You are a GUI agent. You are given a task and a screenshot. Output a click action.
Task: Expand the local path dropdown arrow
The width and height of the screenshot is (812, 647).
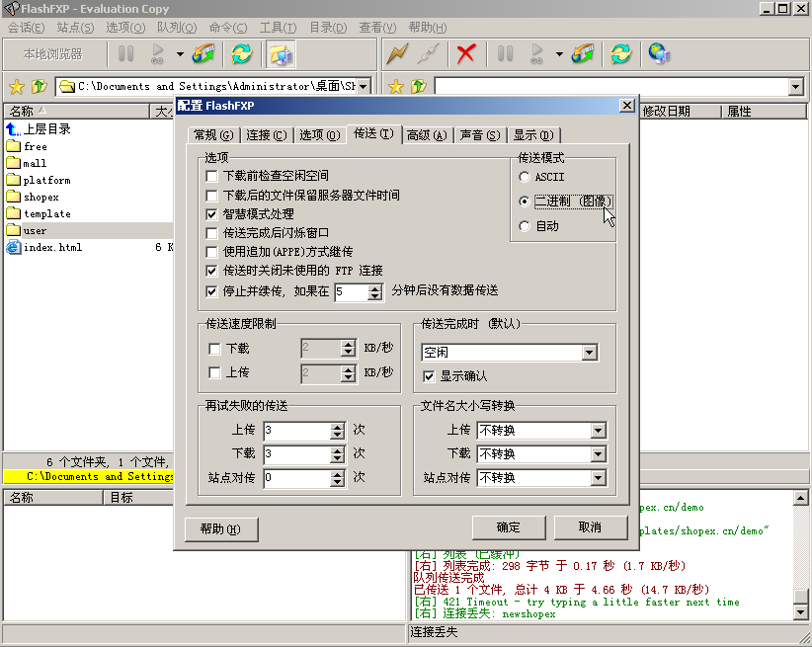click(x=364, y=87)
